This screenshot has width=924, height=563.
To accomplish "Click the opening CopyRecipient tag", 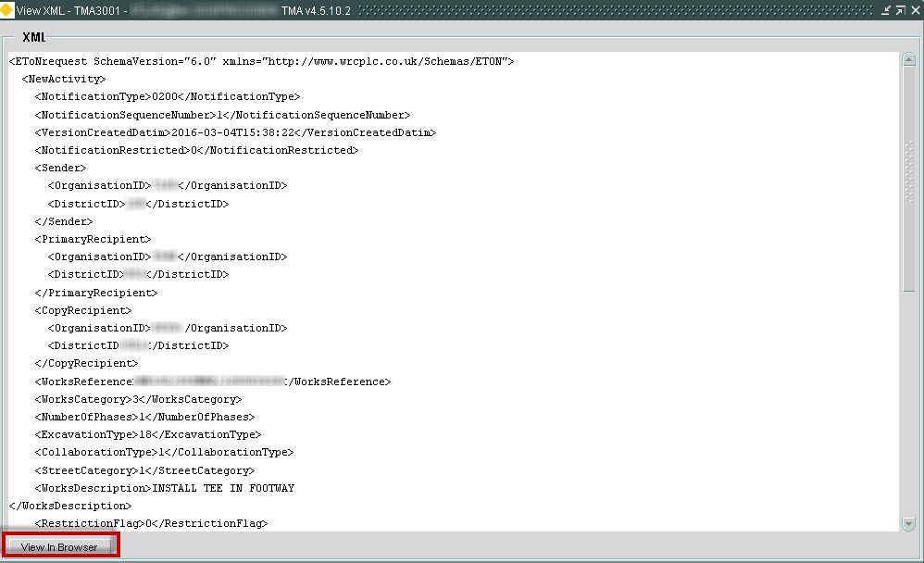I will pyautogui.click(x=83, y=311).
